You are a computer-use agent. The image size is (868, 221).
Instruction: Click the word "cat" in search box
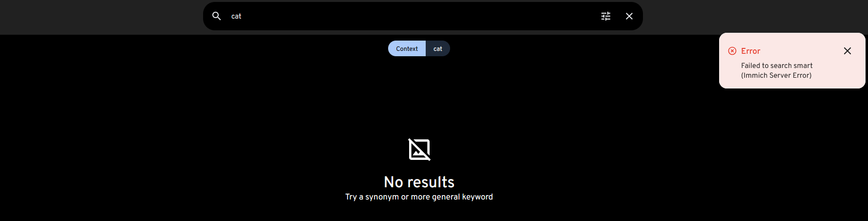tap(236, 16)
